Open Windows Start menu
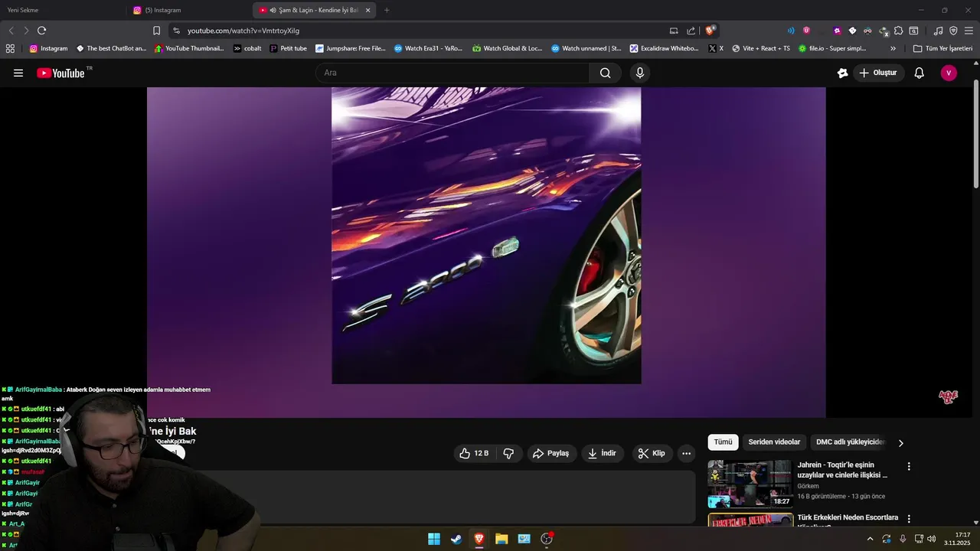 coord(434,539)
